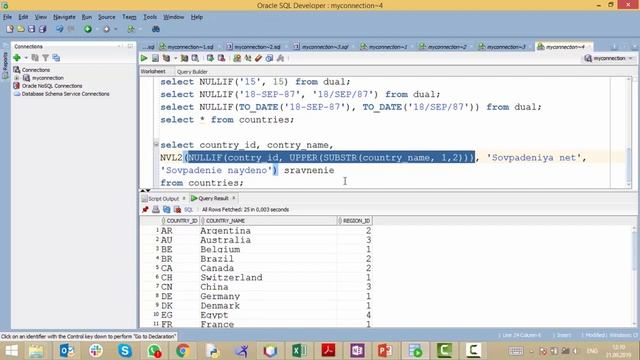Viewport: 640px width, 360px height.
Task: Click green plus New Connection icon
Action: pyautogui.click(x=17, y=58)
